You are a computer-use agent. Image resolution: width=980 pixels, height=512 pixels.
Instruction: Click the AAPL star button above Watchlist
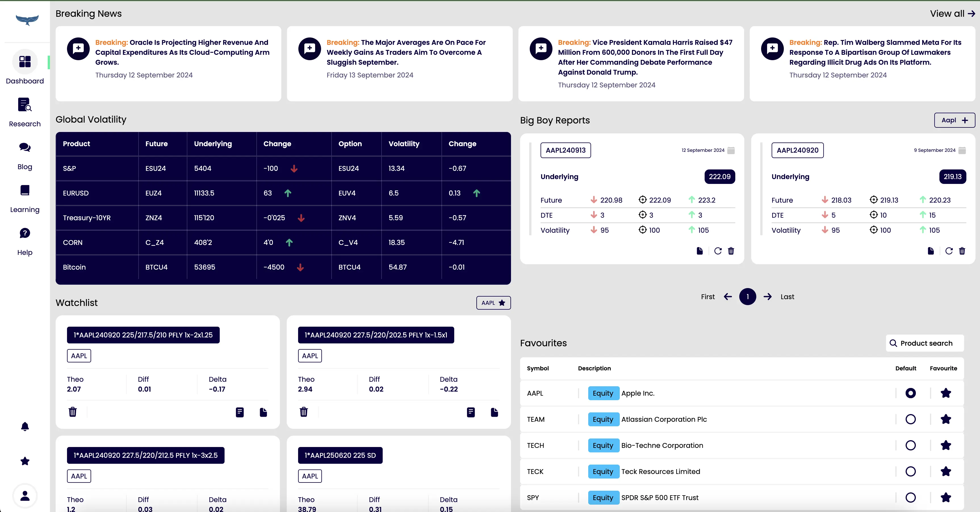pos(493,303)
